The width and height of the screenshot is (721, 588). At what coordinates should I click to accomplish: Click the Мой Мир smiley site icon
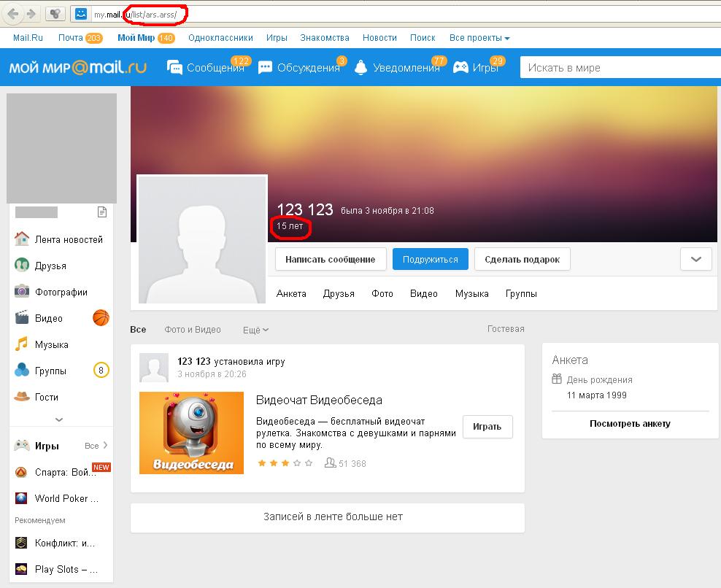pos(81,14)
